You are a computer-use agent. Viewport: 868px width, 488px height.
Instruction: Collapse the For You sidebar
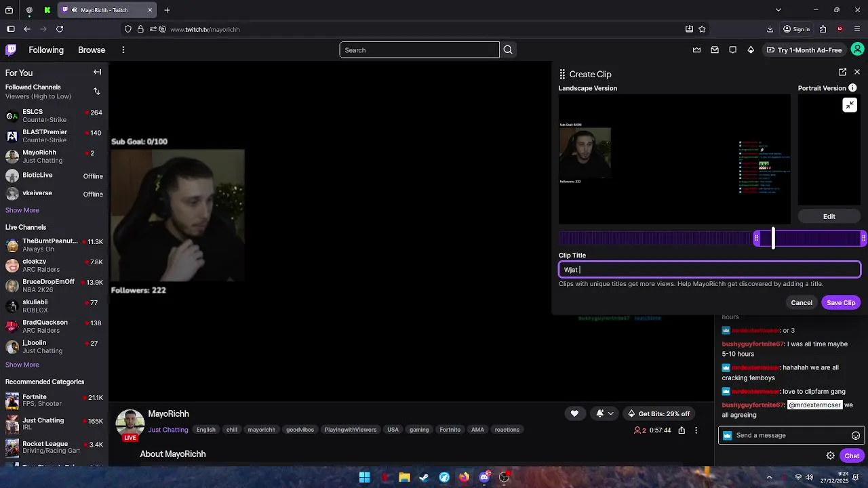pos(97,72)
